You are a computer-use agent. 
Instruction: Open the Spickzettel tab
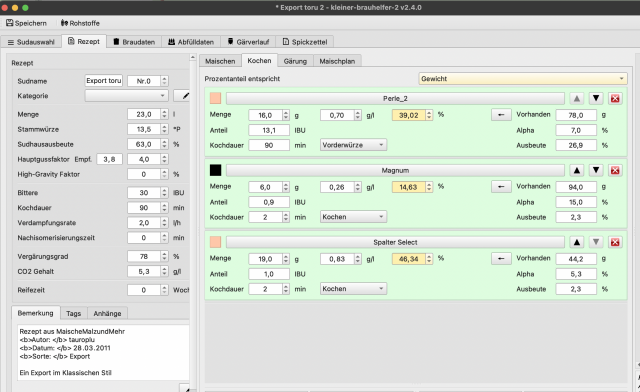point(305,42)
